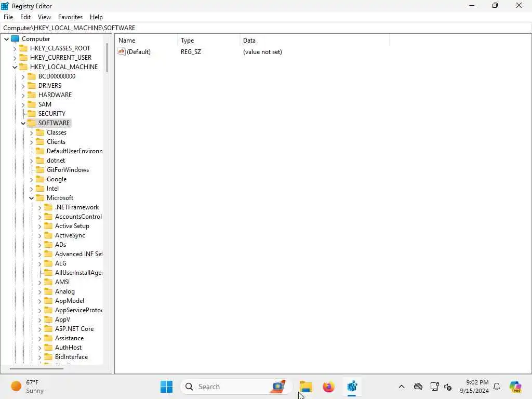Sort values by Type column header
The height and width of the screenshot is (399, 532).
[208, 41]
